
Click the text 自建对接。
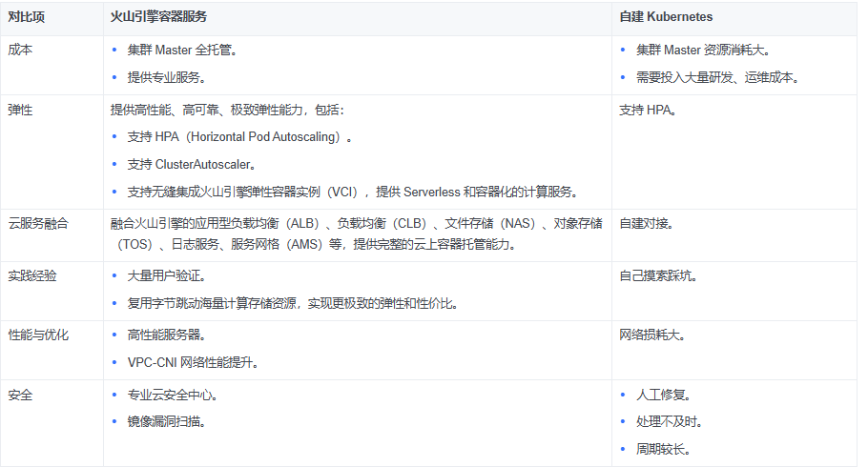[646, 224]
